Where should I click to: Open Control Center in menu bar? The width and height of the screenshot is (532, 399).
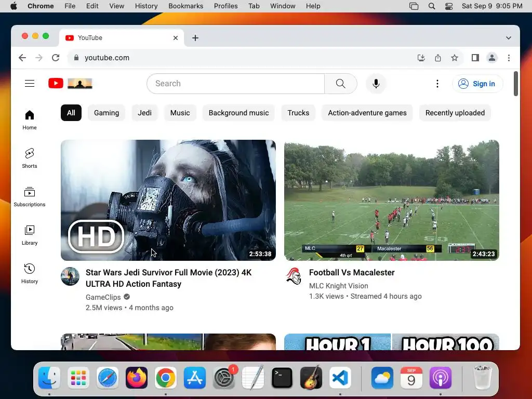(449, 6)
